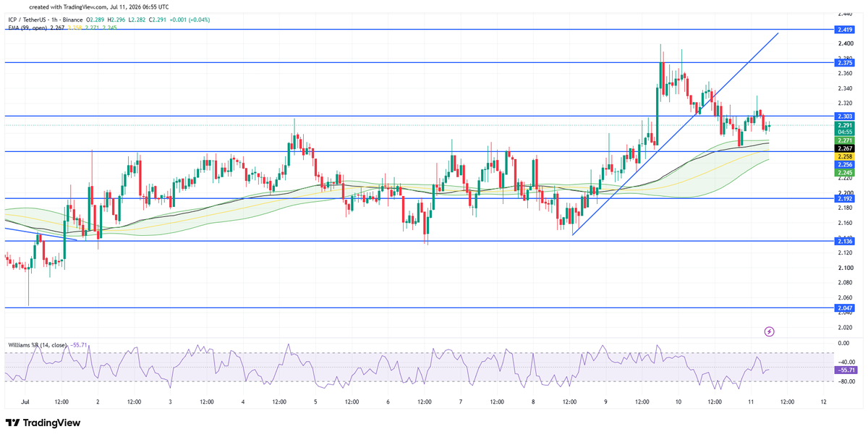Click the TradingView logo at bottom left
The image size is (868, 437).
(43, 423)
